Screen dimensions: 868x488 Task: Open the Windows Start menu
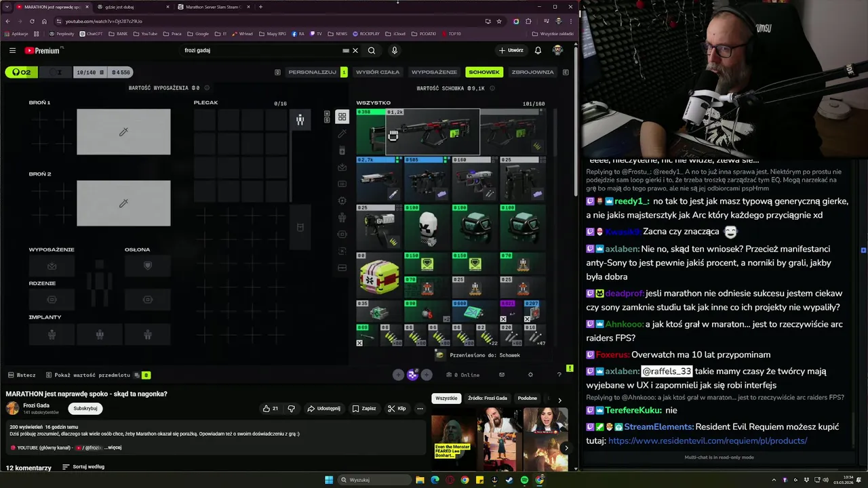click(x=329, y=480)
